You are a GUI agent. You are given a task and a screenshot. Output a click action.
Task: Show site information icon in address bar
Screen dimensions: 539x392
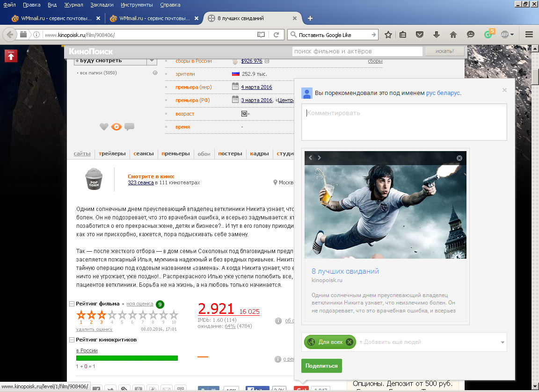tap(36, 35)
